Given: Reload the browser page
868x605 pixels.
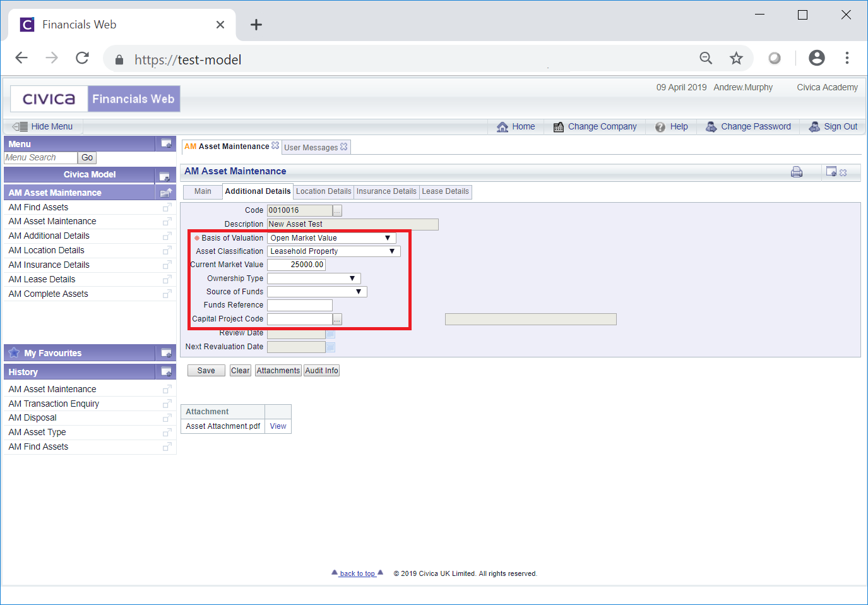Looking at the screenshot, I should pyautogui.click(x=82, y=58).
